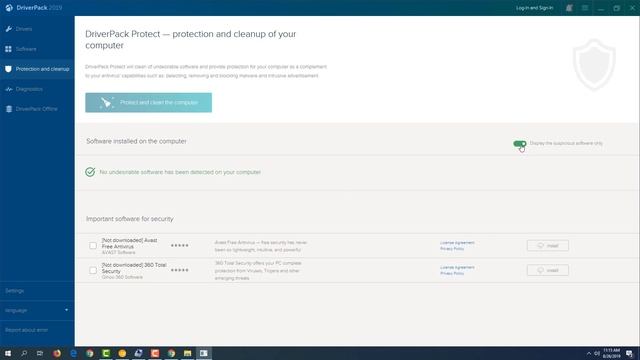Click the green checkmark status icon

point(90,172)
